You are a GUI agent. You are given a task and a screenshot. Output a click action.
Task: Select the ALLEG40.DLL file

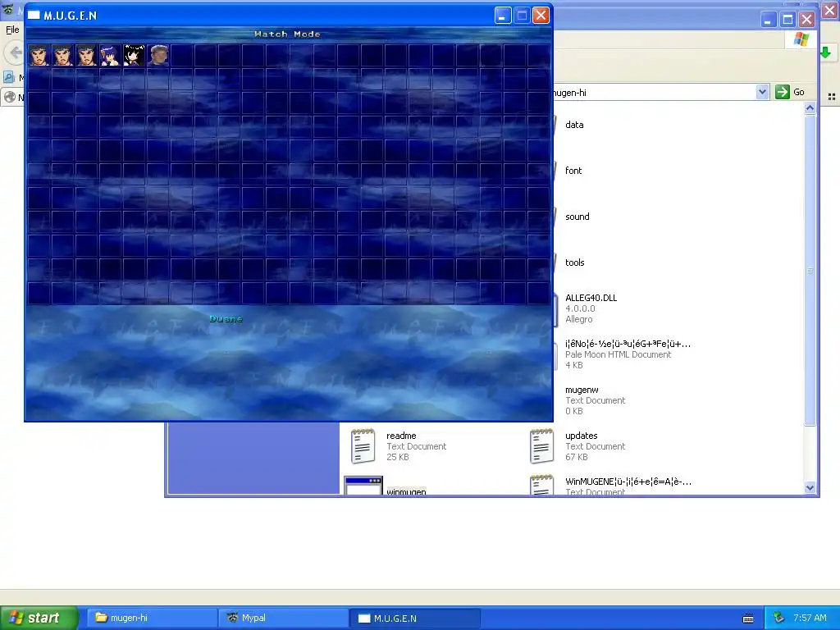click(591, 298)
